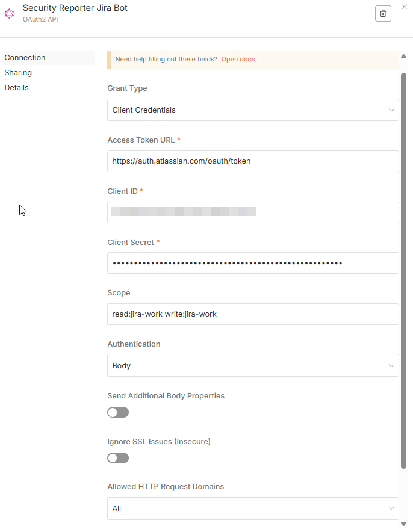Open the Connection section
This screenshot has width=413, height=532.
25,57
